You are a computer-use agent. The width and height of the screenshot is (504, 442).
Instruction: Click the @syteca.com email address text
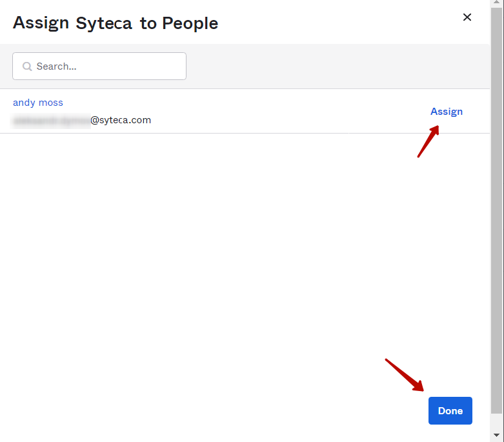coord(121,120)
